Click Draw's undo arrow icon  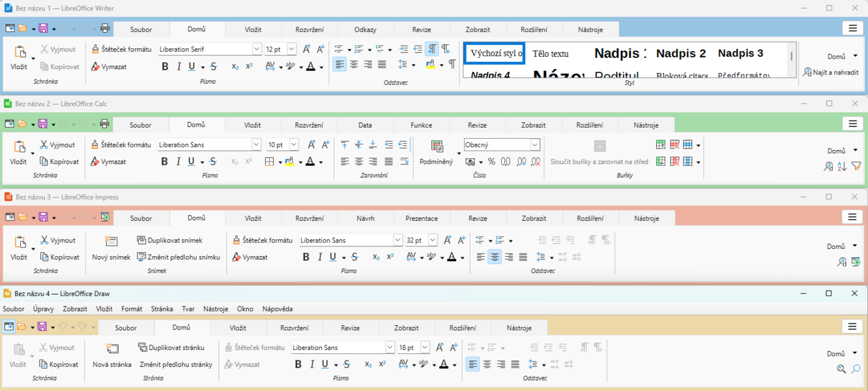63,326
